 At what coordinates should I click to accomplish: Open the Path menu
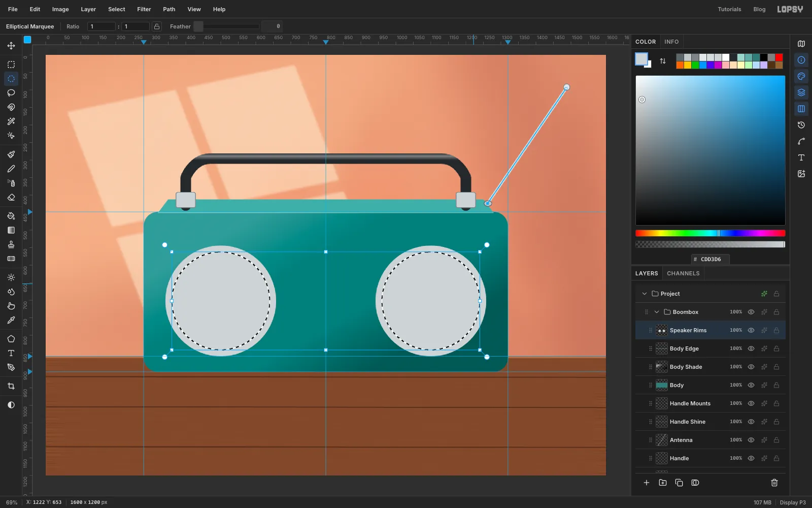coord(169,9)
